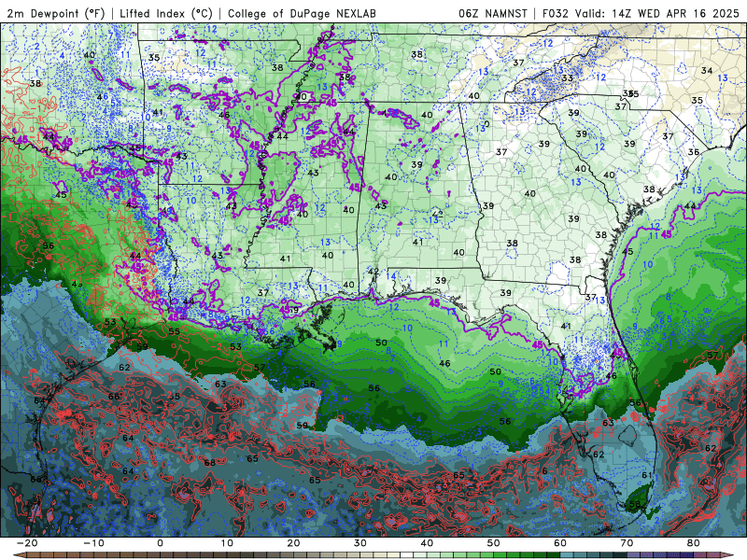The height and width of the screenshot is (560, 747).
Task: Click the 58 dewpoint value at Florida's southern tip
Action: click(635, 504)
